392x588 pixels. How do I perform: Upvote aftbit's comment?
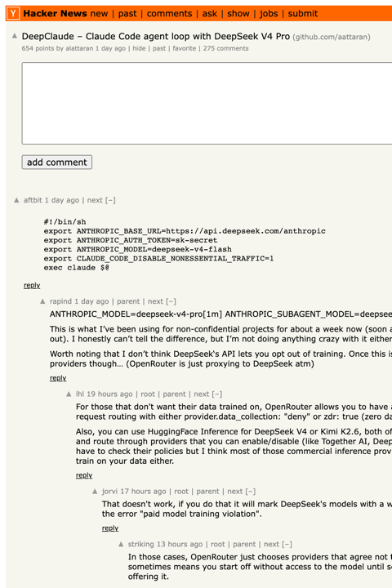click(x=16, y=200)
